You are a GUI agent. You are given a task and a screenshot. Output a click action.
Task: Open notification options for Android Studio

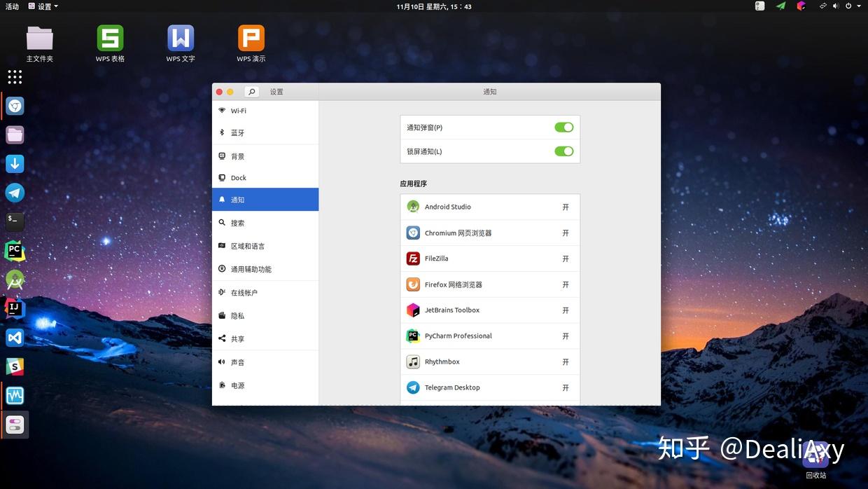[564, 207]
